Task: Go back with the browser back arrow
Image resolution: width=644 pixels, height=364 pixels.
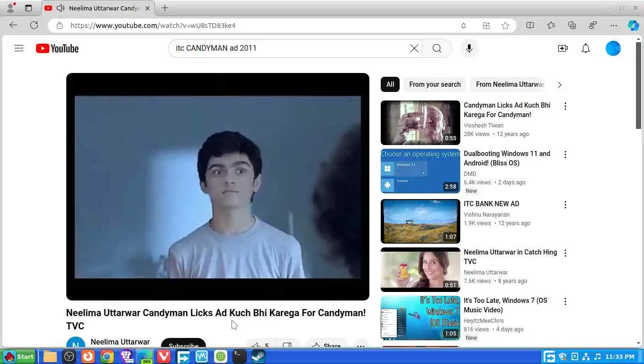Action: 13,25
